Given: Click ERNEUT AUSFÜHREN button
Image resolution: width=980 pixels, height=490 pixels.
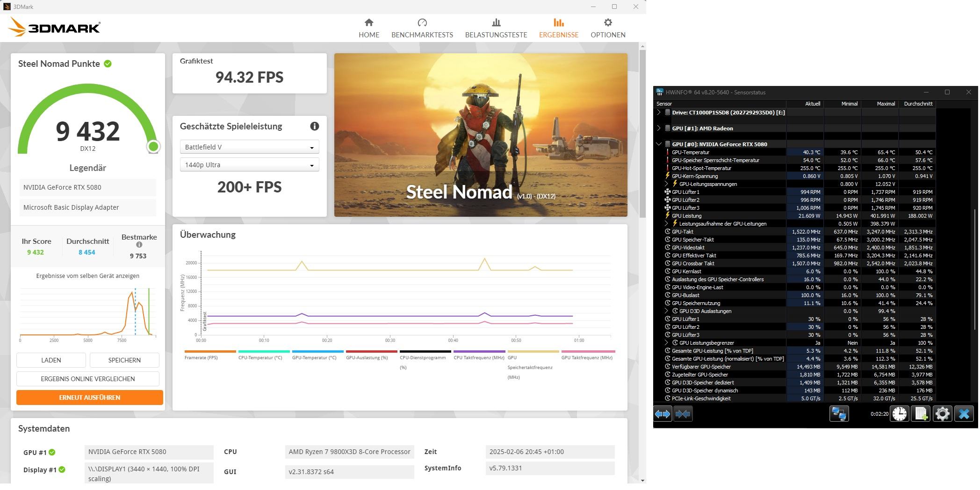Looking at the screenshot, I should (x=90, y=397).
